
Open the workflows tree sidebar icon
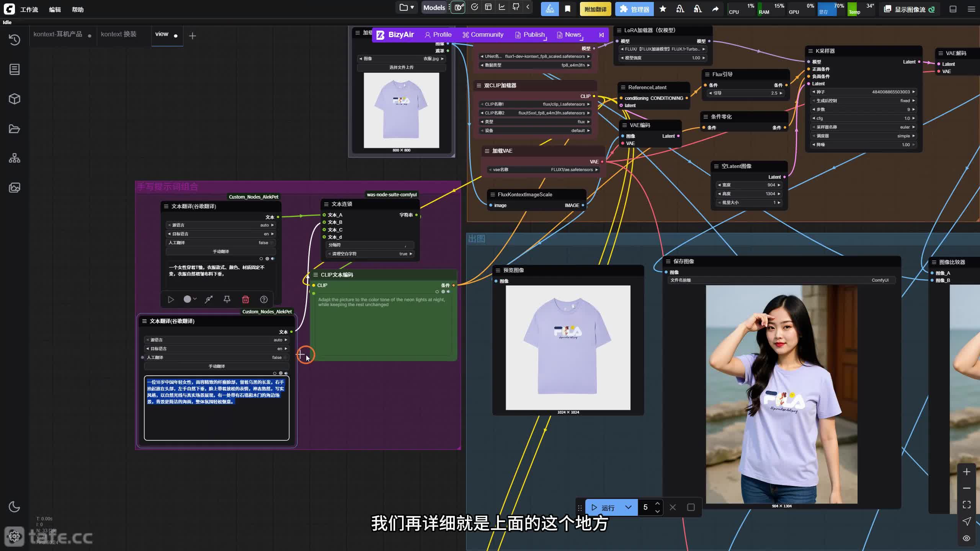14,158
